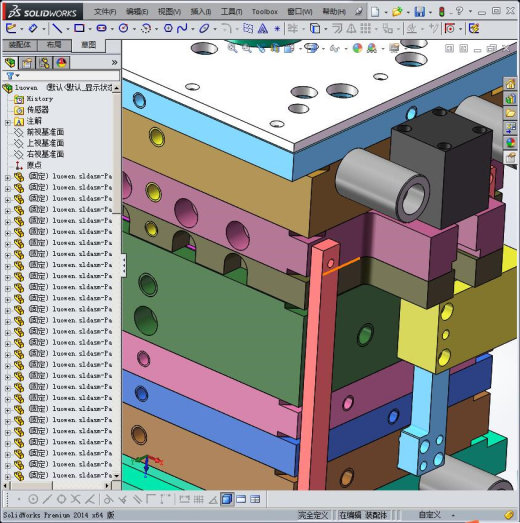520x523 pixels.
Task: Click the Edit Appearance color ball icon
Action: (x=357, y=48)
